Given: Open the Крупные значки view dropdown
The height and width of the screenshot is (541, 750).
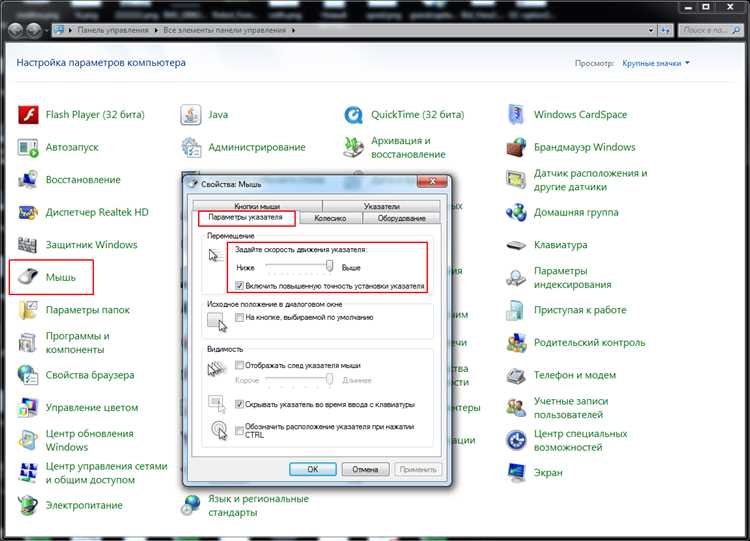Looking at the screenshot, I should tap(656, 63).
